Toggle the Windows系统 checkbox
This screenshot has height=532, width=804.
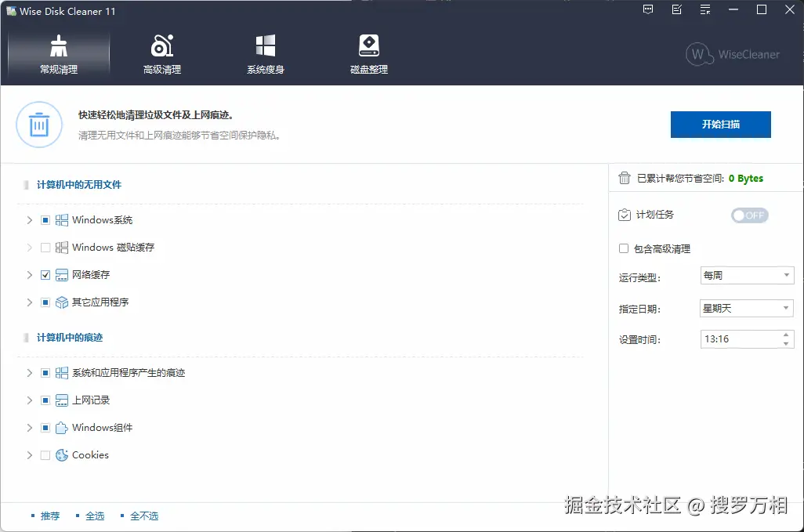pyautogui.click(x=45, y=220)
